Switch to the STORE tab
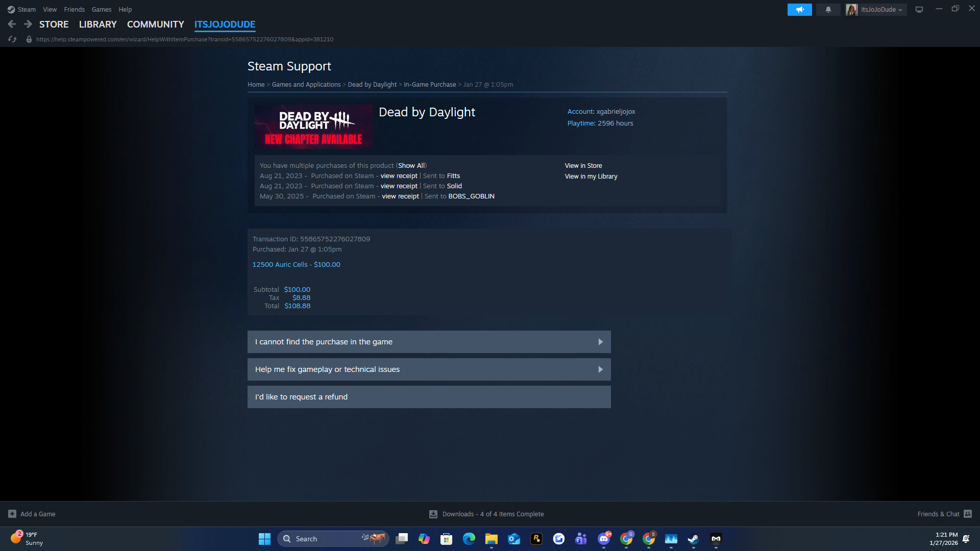 pyautogui.click(x=54, y=24)
